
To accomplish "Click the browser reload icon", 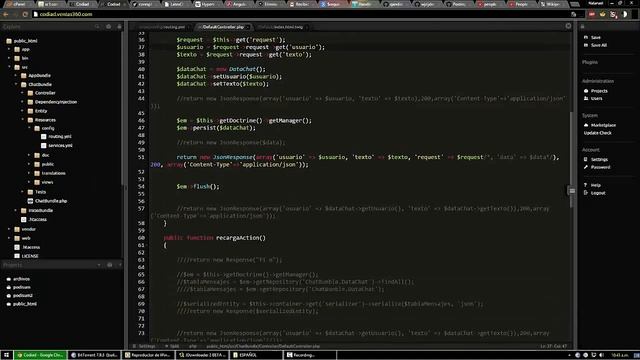I will pyautogui.click(x=25, y=14).
